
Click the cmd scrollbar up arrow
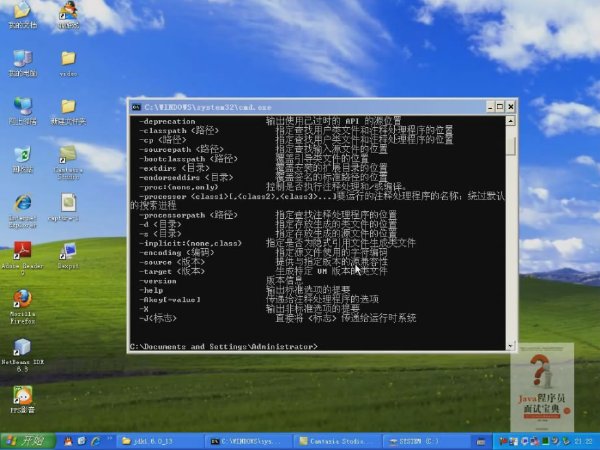pos(510,121)
